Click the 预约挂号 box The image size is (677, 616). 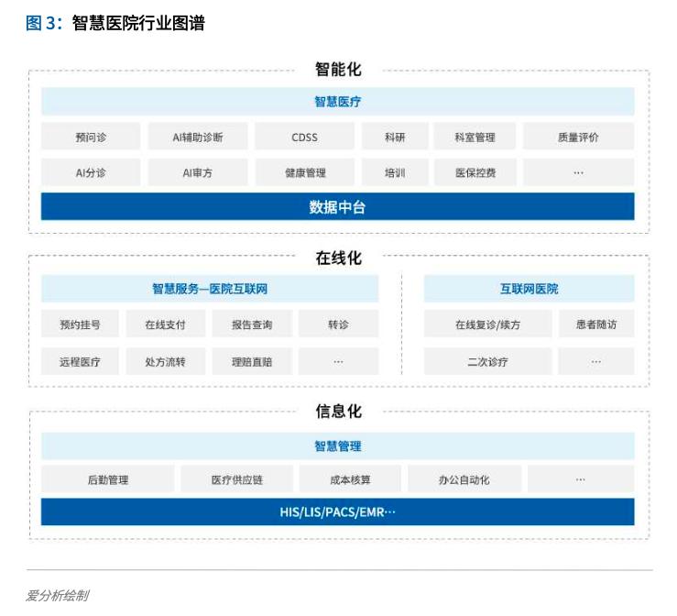[80, 324]
